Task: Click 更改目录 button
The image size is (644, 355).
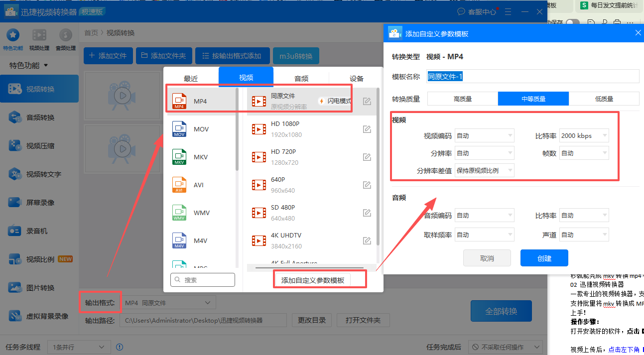Action: (x=312, y=320)
